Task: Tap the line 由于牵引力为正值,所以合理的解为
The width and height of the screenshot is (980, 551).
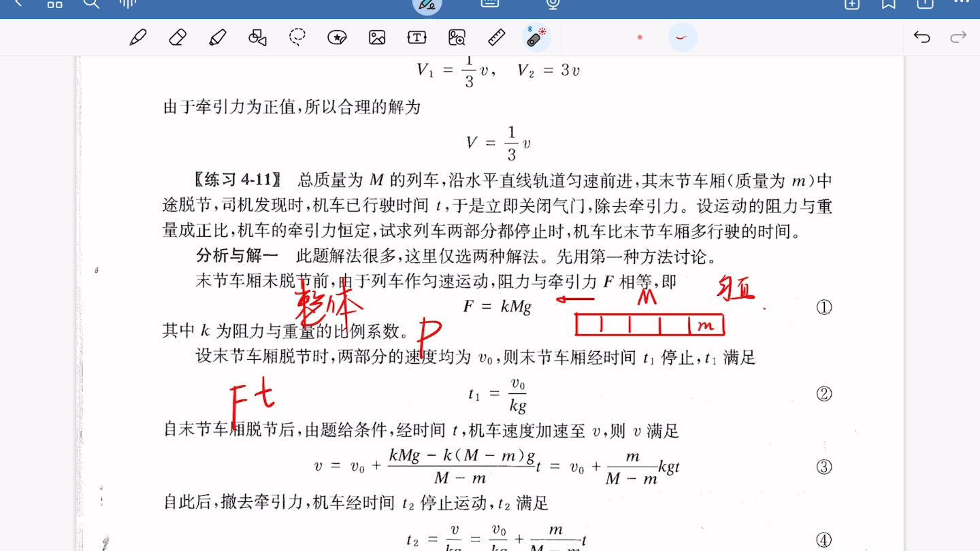Action: click(292, 107)
